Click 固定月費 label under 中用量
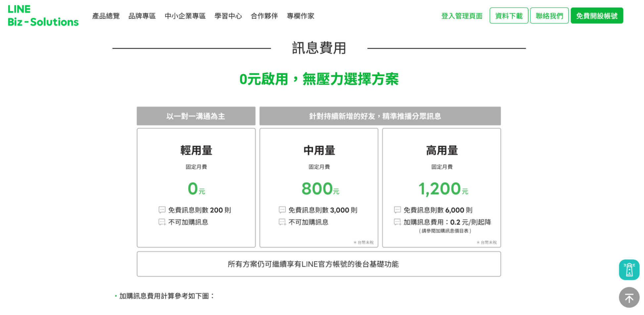The image size is (644, 315). (x=319, y=167)
